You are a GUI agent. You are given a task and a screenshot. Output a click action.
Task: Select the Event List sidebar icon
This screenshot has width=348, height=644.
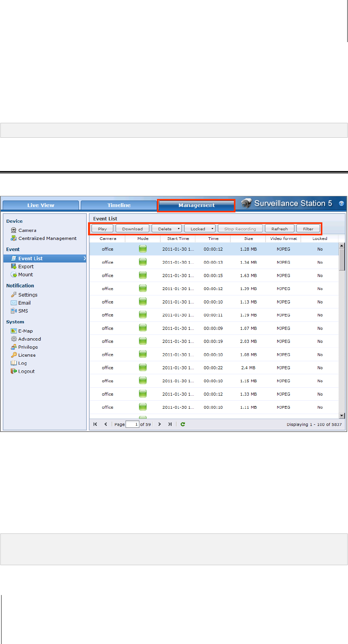(14, 258)
